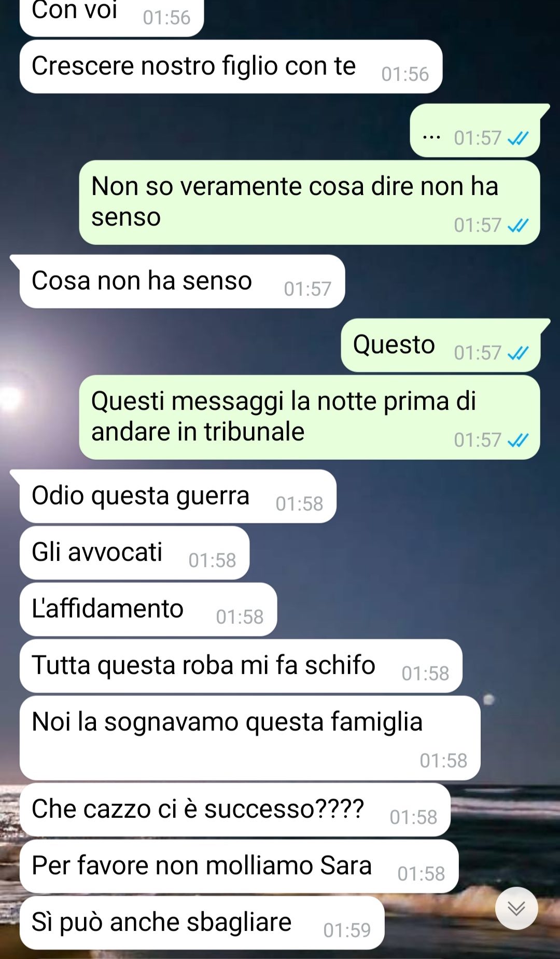
Task: Select the "Cosa non ha senso" message
Action: (182, 282)
